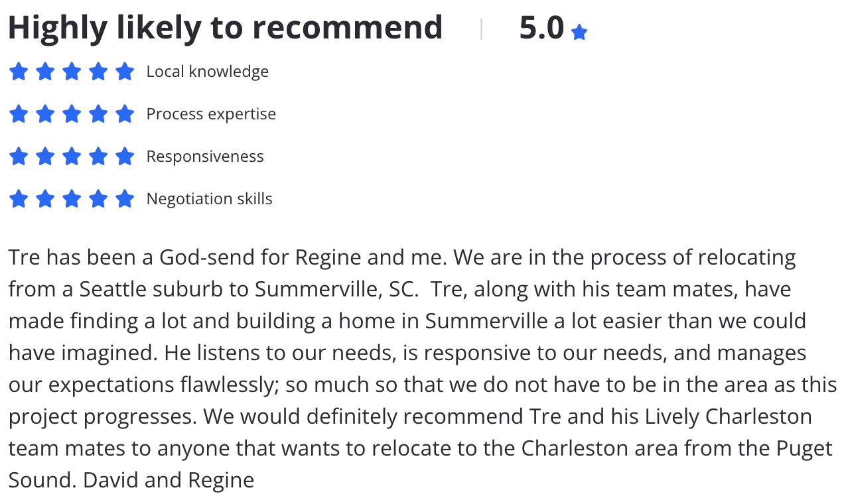Select the fifth Process expertise star
The image size is (846, 504).
click(x=125, y=114)
